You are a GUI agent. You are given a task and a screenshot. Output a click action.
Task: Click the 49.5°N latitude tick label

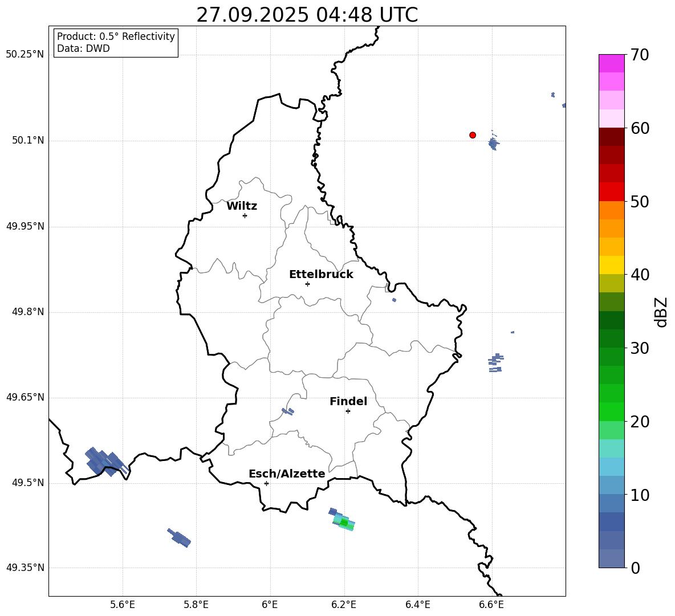click(28, 483)
